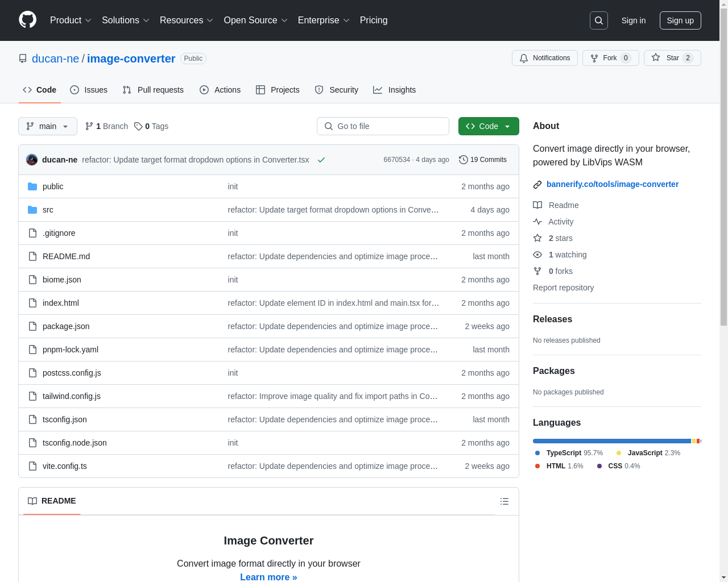The width and height of the screenshot is (728, 582).
Task: Click the Sign in link
Action: tap(634, 20)
